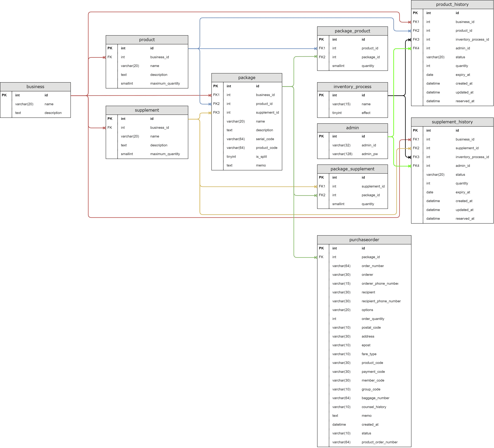Click FK4 label in product_history table
Viewport: 494px width, 448px height.
416,48
